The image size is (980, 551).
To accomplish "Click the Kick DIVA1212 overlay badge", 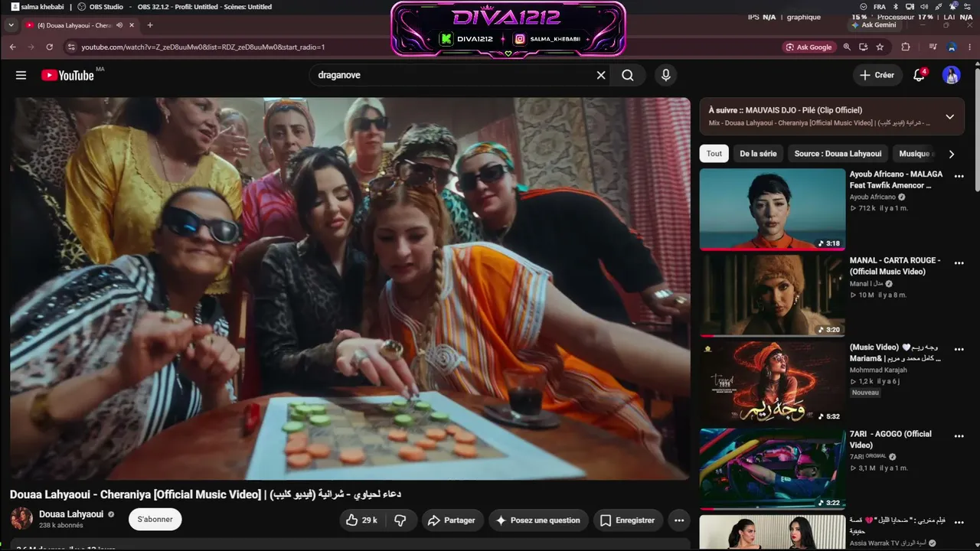I will point(466,39).
